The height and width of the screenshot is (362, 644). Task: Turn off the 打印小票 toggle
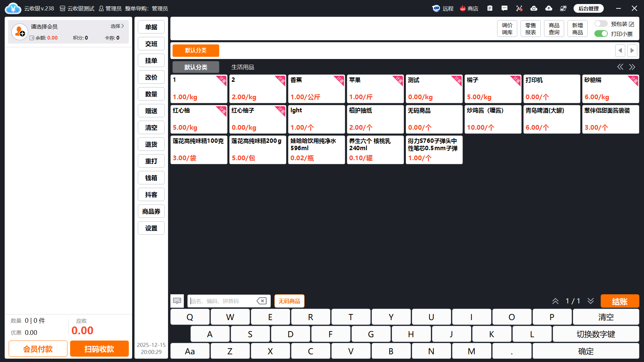coord(601,34)
